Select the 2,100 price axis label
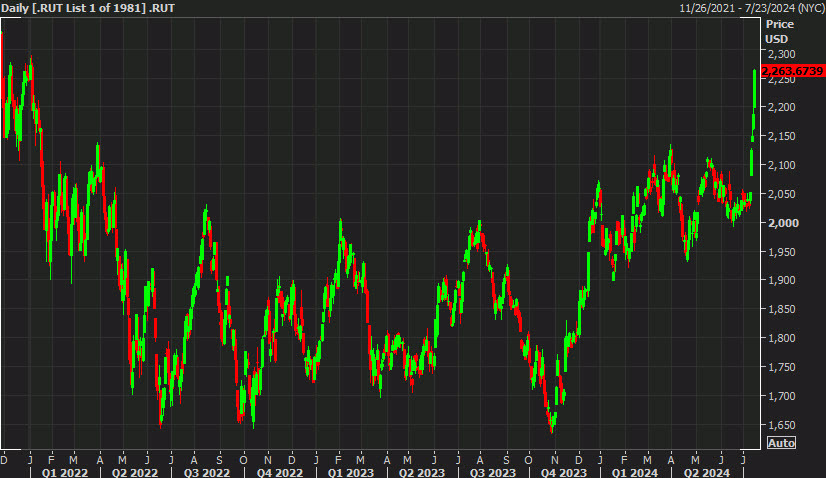Image resolution: width=826 pixels, height=478 pixels. 782,165
